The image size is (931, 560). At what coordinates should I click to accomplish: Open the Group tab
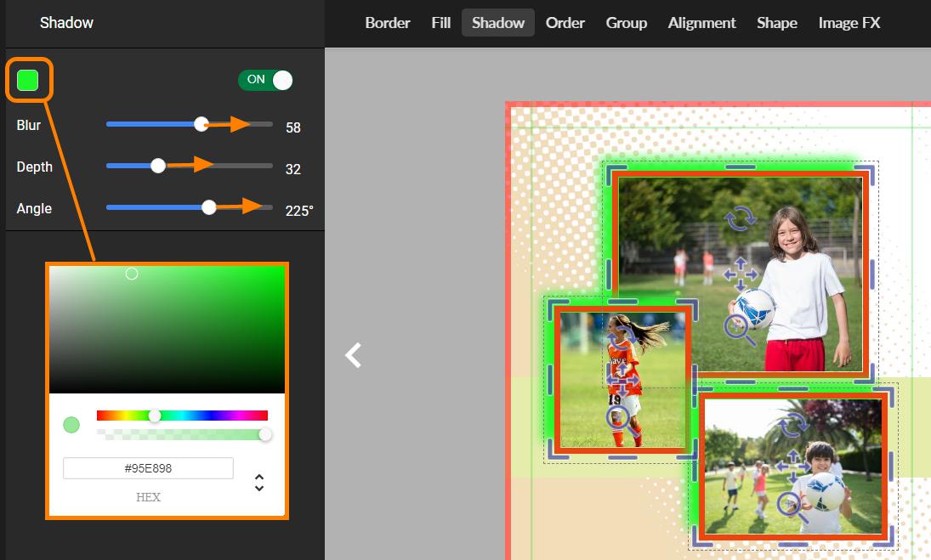627,23
